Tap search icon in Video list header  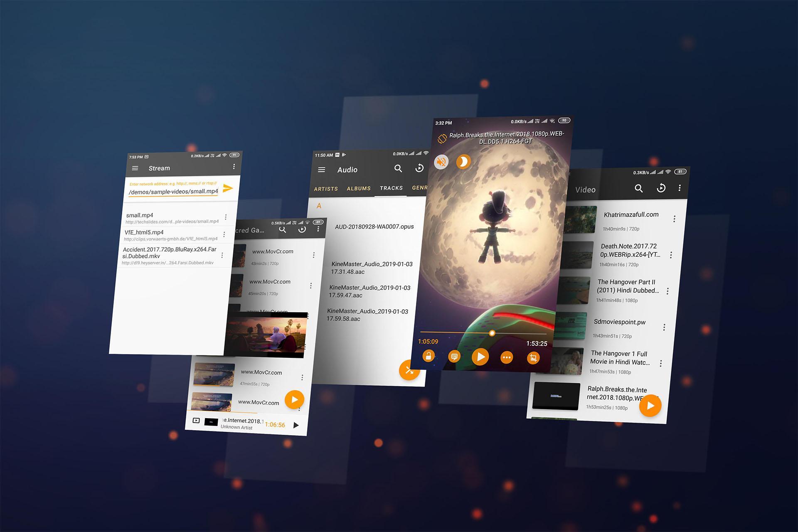pyautogui.click(x=639, y=188)
